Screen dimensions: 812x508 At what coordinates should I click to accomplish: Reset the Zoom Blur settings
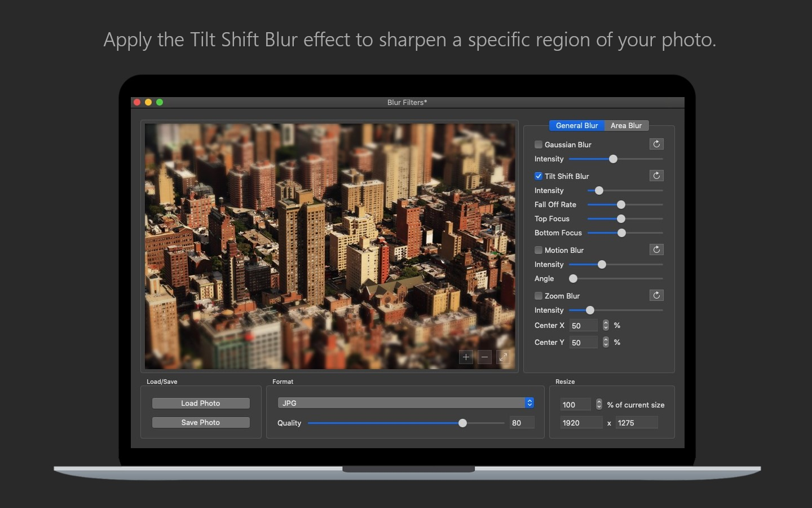(x=656, y=295)
